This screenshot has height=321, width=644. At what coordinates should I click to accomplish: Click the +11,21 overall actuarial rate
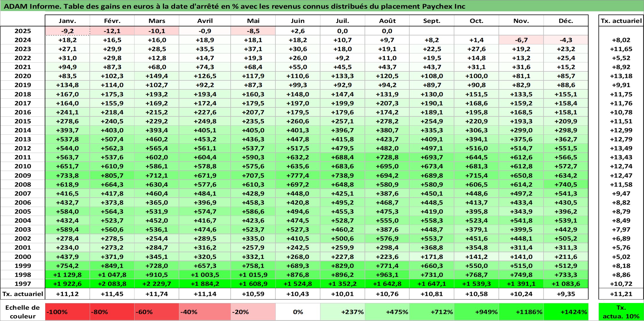pos(621,294)
